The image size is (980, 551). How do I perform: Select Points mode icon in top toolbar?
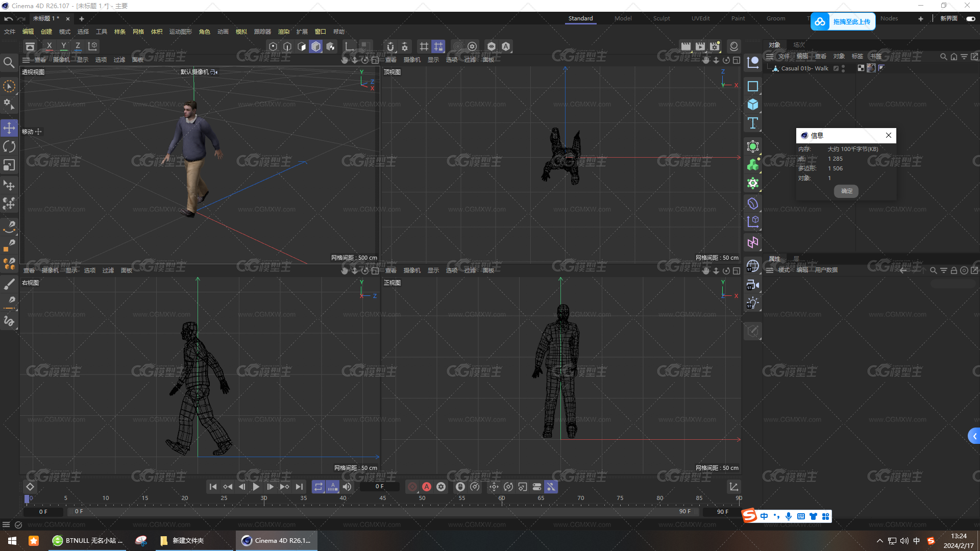(x=273, y=46)
